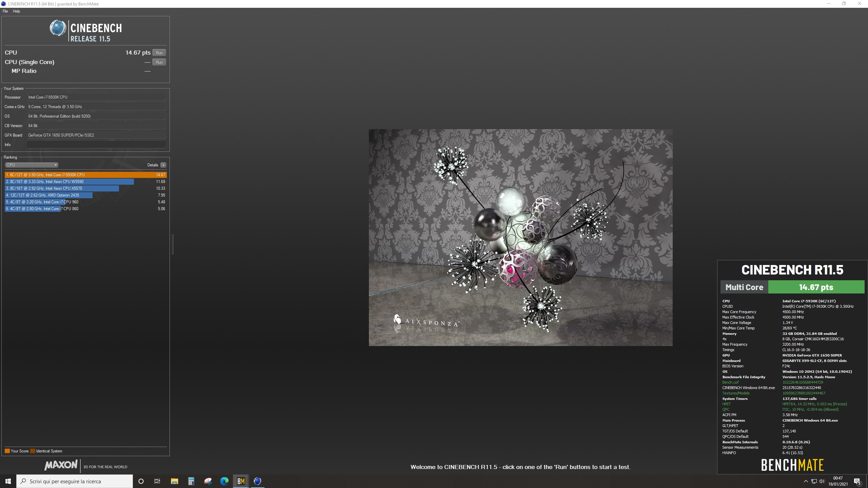The width and height of the screenshot is (868, 488).
Task: Open the paint palette app on taskbar
Action: click(208, 481)
